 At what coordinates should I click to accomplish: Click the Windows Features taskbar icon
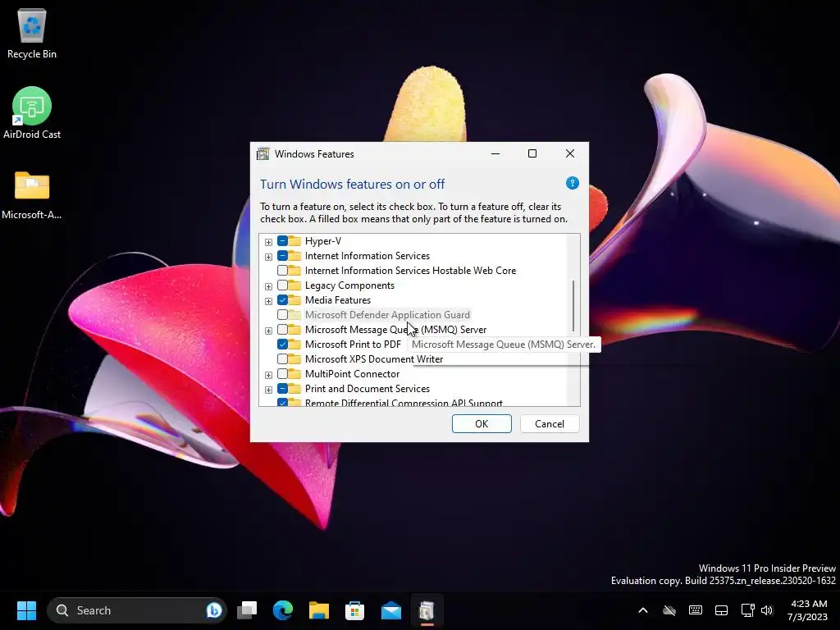pos(427,610)
